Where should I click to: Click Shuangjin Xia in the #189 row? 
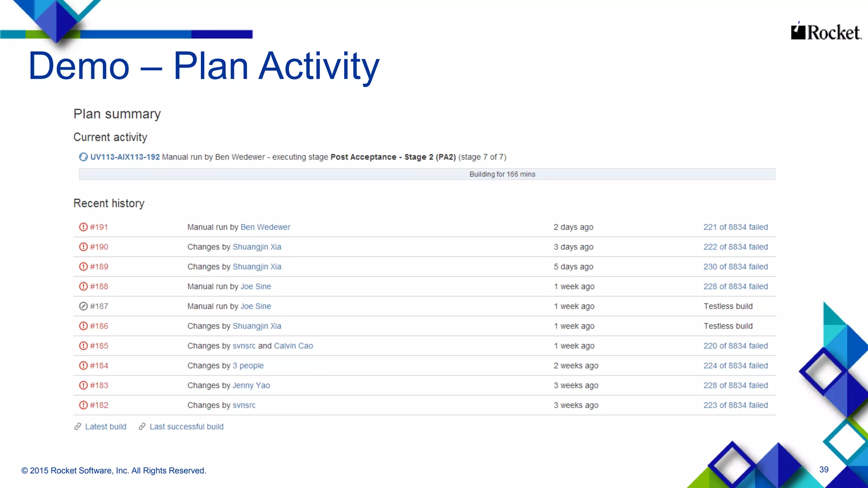(257, 267)
